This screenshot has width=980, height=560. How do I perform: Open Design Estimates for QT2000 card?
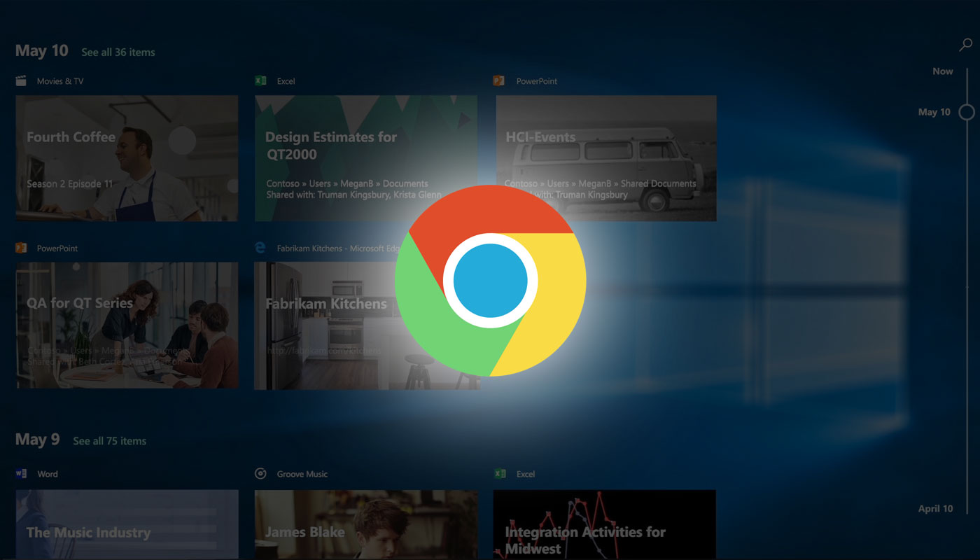point(366,158)
